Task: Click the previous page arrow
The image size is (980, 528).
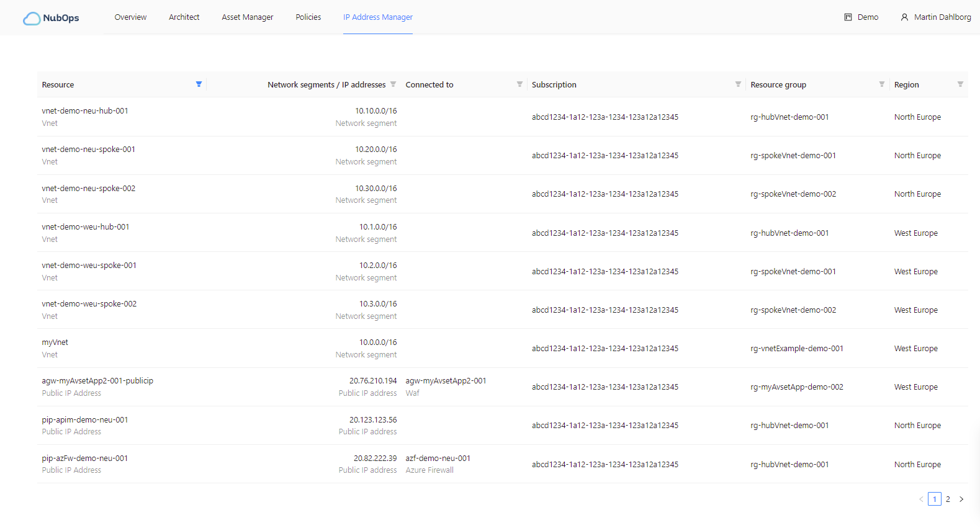Action: click(x=921, y=499)
